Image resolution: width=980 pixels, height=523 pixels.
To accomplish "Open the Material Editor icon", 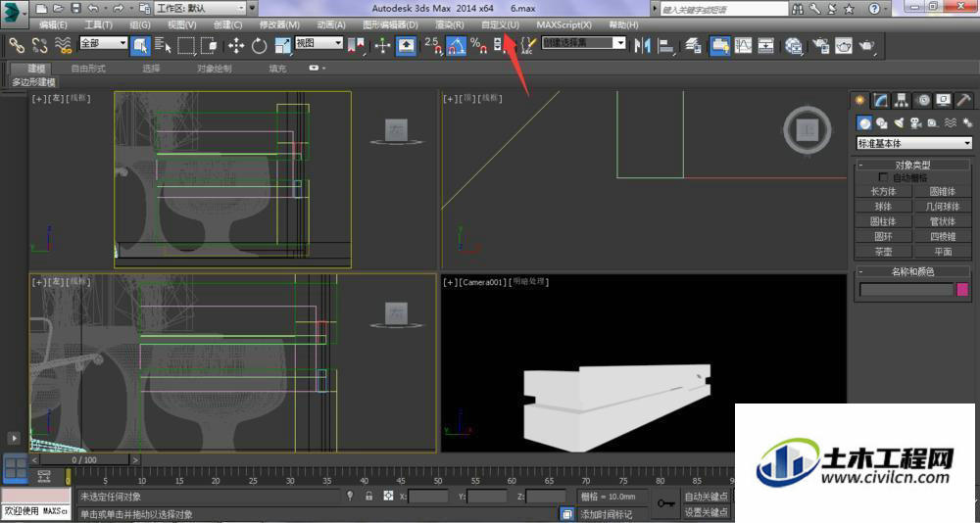I will 794,46.
